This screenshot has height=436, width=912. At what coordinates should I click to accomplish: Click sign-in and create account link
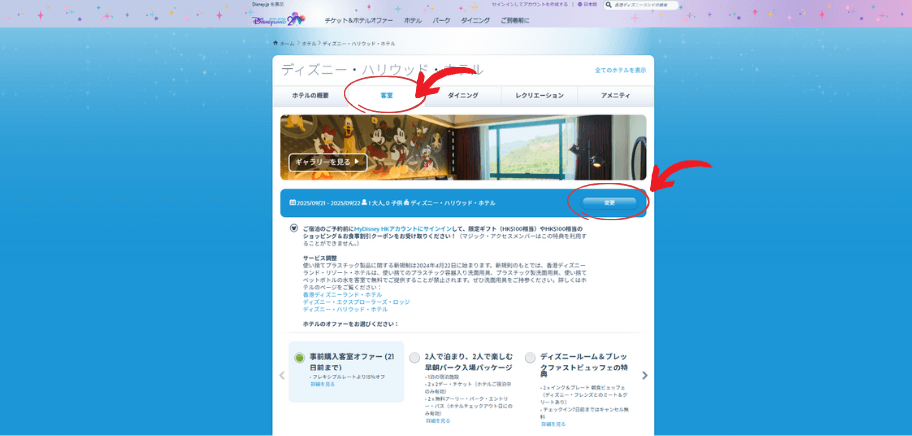pyautogui.click(x=529, y=4)
